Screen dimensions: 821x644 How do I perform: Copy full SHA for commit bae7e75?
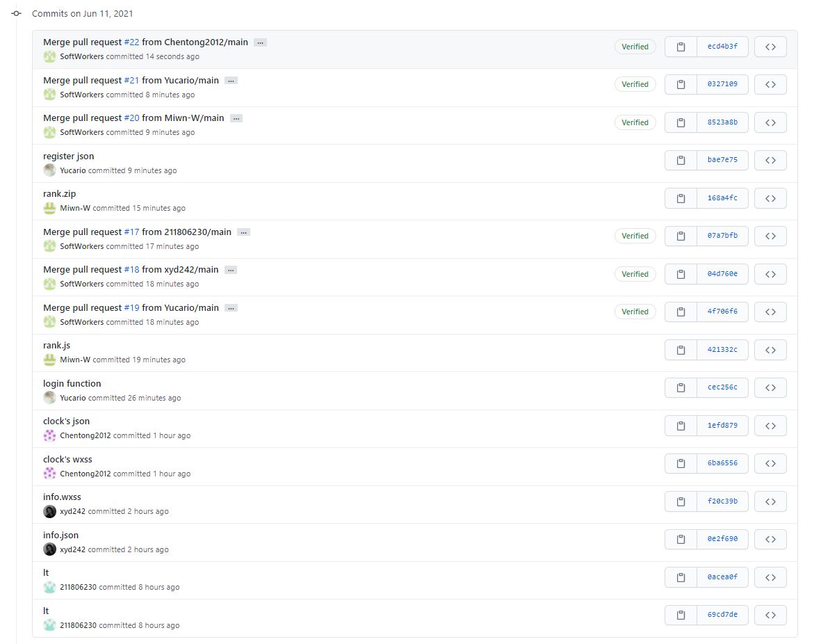681,160
